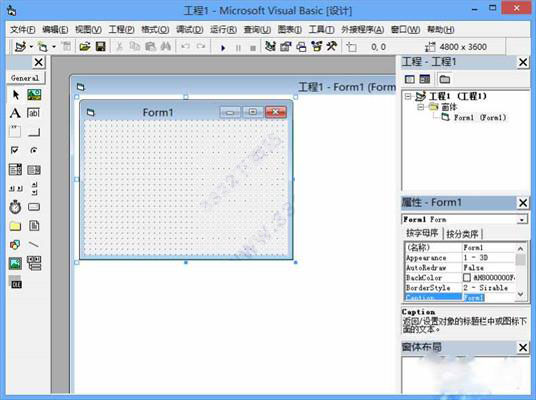Open the 工具(T) menu
536x400 pixels.
pos(321,30)
